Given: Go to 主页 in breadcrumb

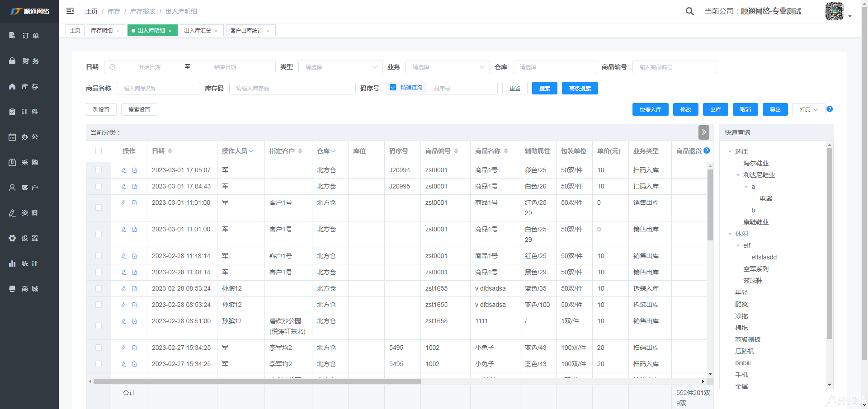Looking at the screenshot, I should 91,11.
